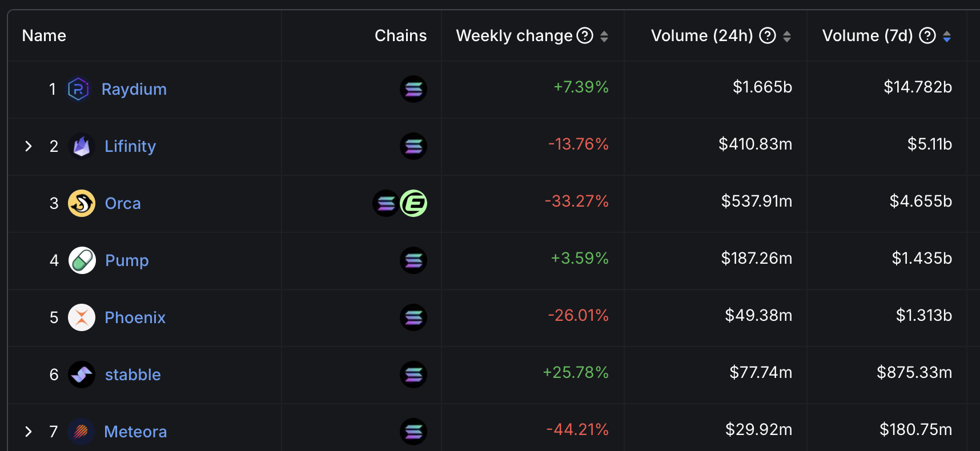Click the Raydium protocol logo

click(79, 89)
